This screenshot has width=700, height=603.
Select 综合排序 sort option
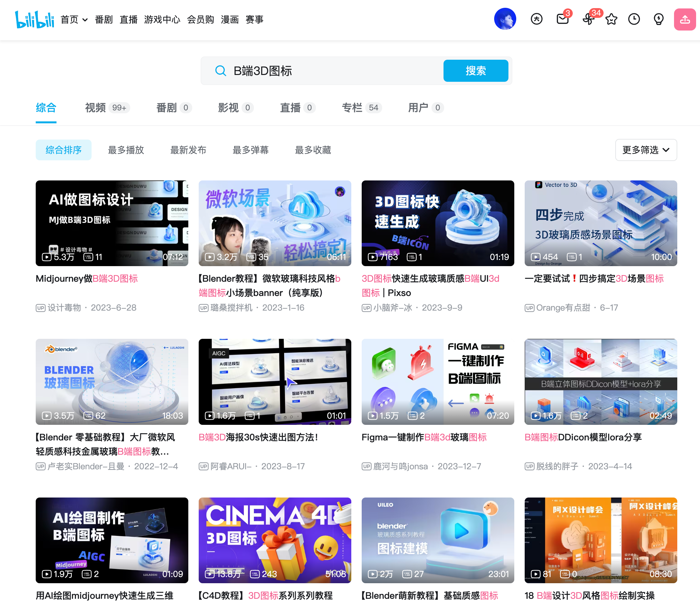click(x=64, y=150)
